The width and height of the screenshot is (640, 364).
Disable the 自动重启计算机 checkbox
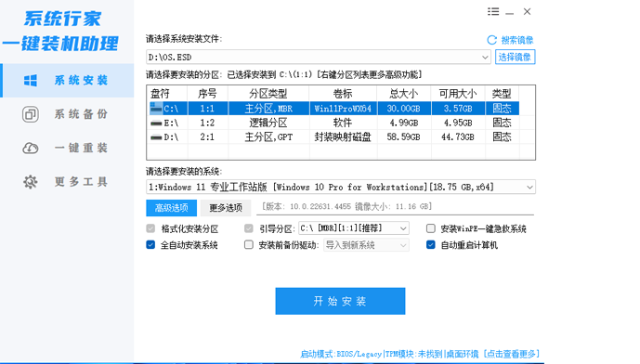[431, 245]
